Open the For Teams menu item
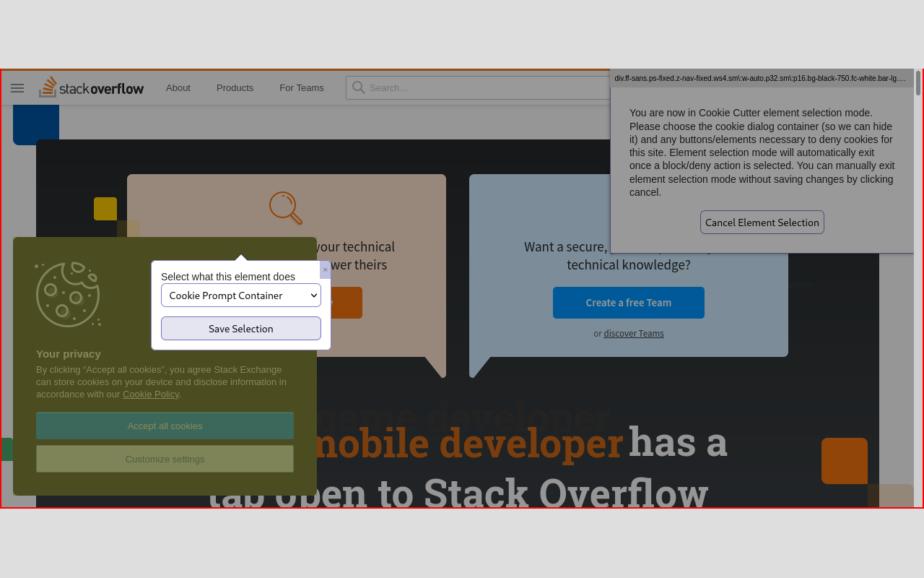The width and height of the screenshot is (924, 578). 302,88
